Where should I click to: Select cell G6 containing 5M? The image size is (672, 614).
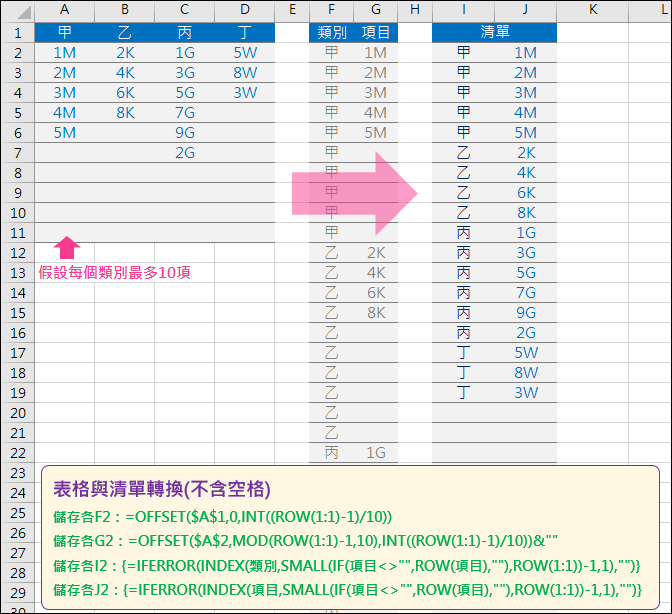[376, 133]
